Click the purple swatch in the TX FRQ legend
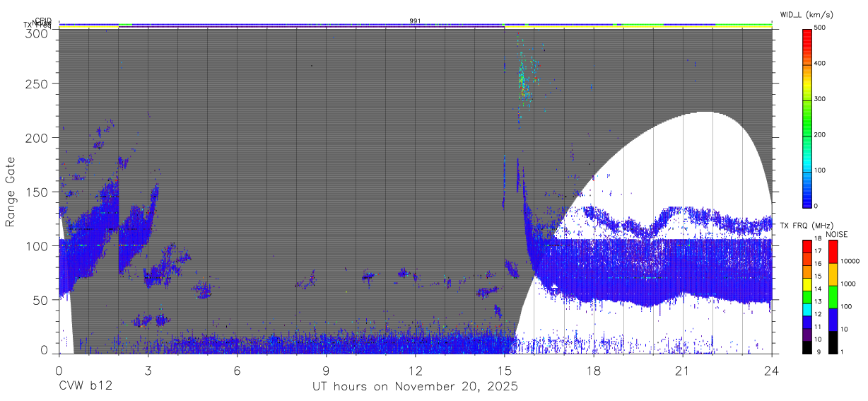 tap(807, 333)
